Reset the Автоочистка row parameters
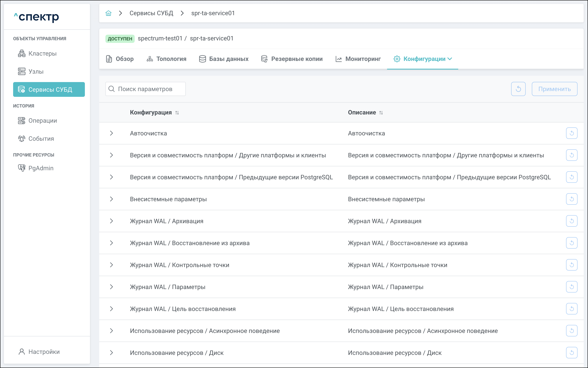The height and width of the screenshot is (368, 588). 571,133
